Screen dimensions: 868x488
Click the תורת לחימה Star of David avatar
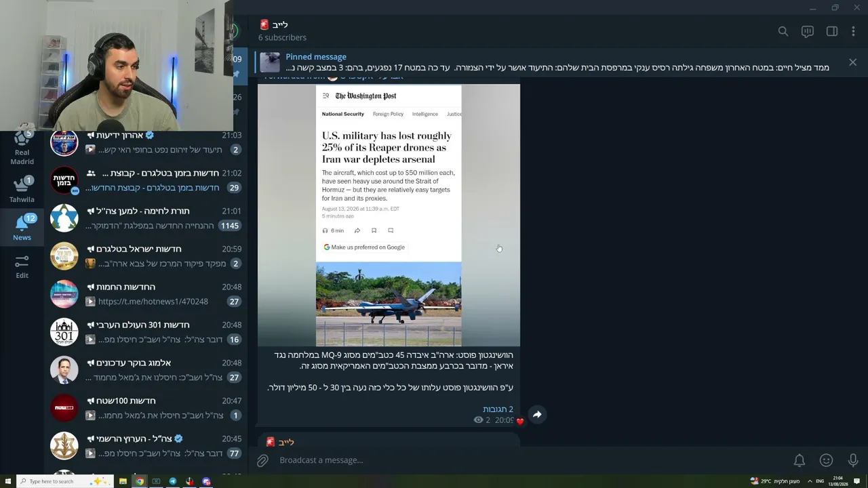click(64, 218)
